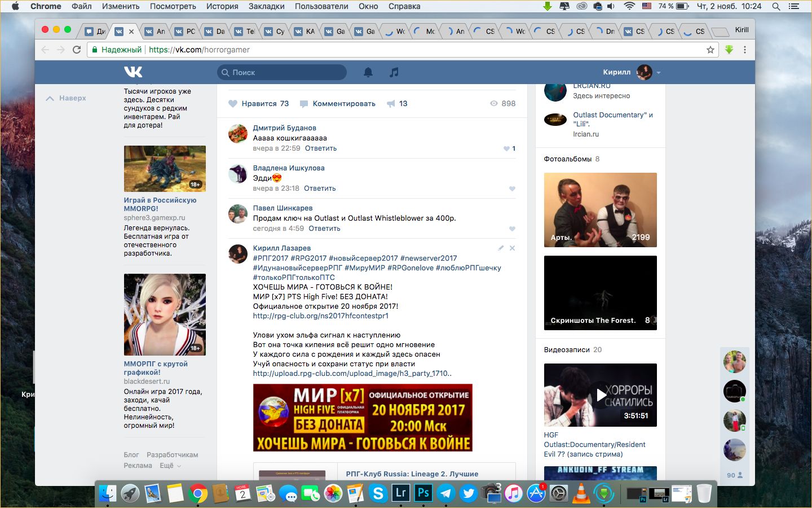Click Ответить under Павел Шинкарев's comment
This screenshot has height=508, width=812.
[324, 229]
